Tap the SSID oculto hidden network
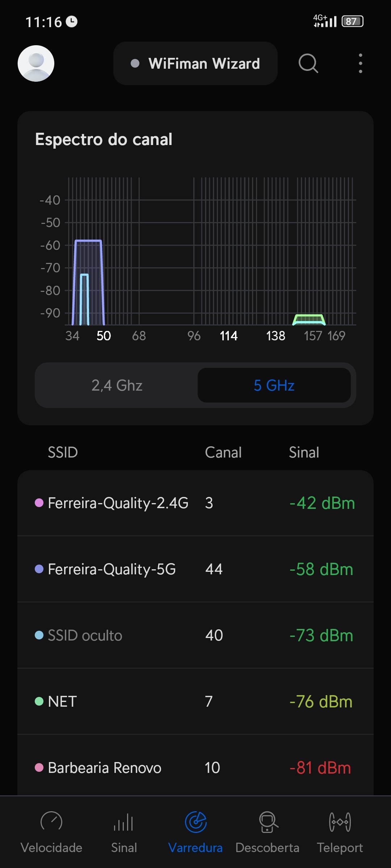This screenshot has width=391, height=868. click(195, 635)
